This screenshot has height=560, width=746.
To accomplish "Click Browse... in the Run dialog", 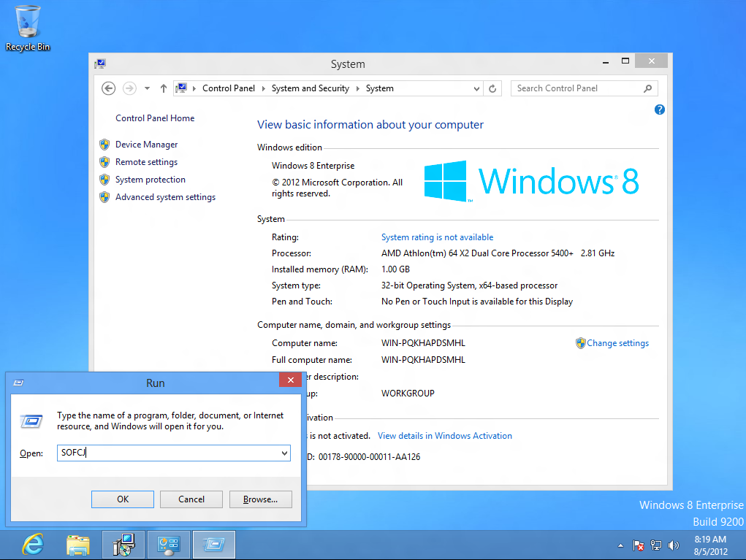I will point(260,499).
